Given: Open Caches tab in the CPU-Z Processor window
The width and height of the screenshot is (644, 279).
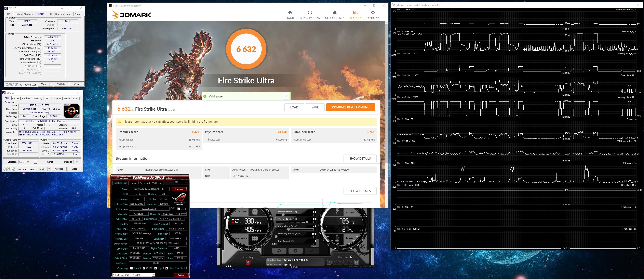Looking at the screenshot, I should (x=16, y=98).
